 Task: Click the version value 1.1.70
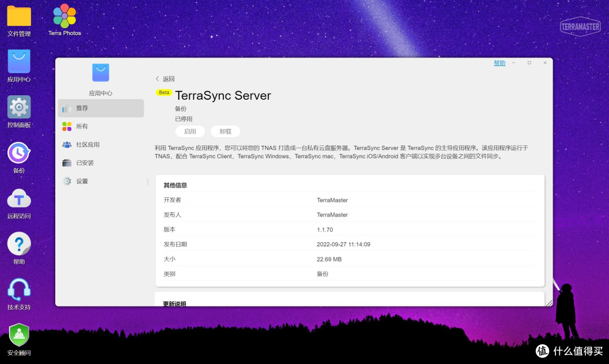coord(325,229)
